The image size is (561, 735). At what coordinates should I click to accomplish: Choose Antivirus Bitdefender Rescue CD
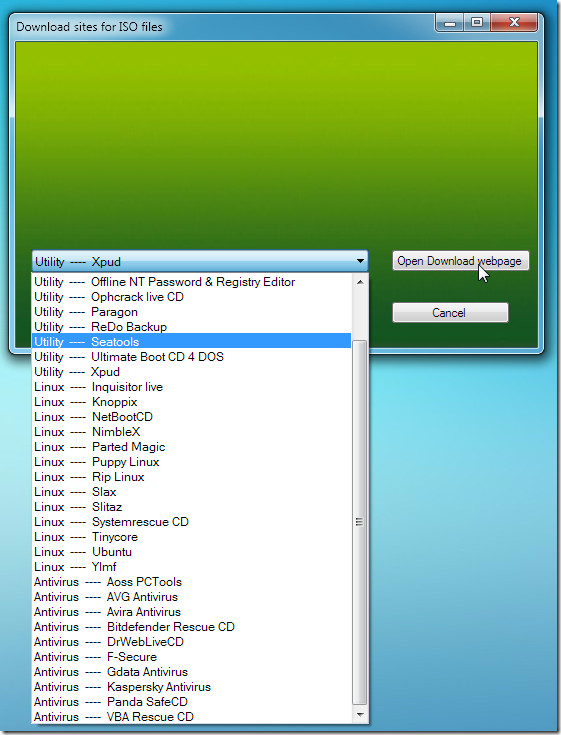click(191, 627)
